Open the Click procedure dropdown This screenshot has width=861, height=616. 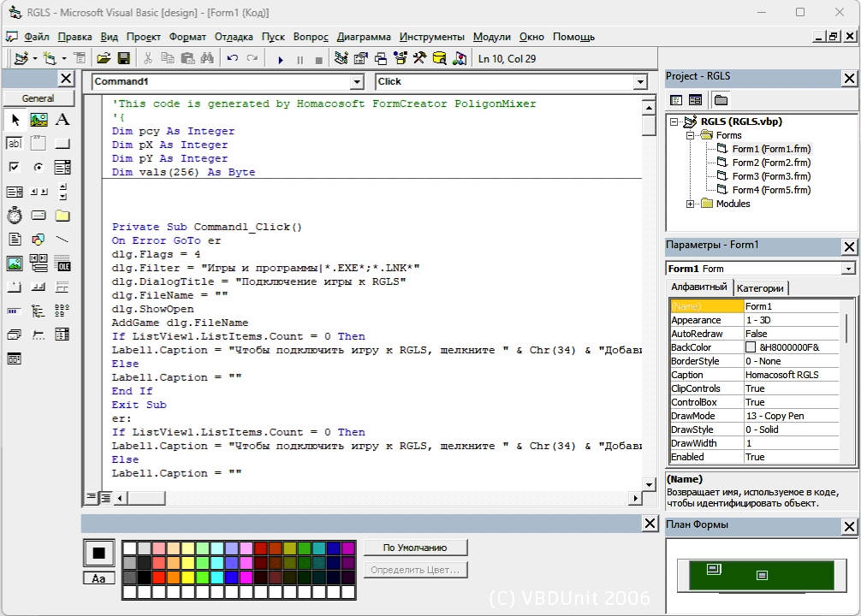[x=639, y=82]
